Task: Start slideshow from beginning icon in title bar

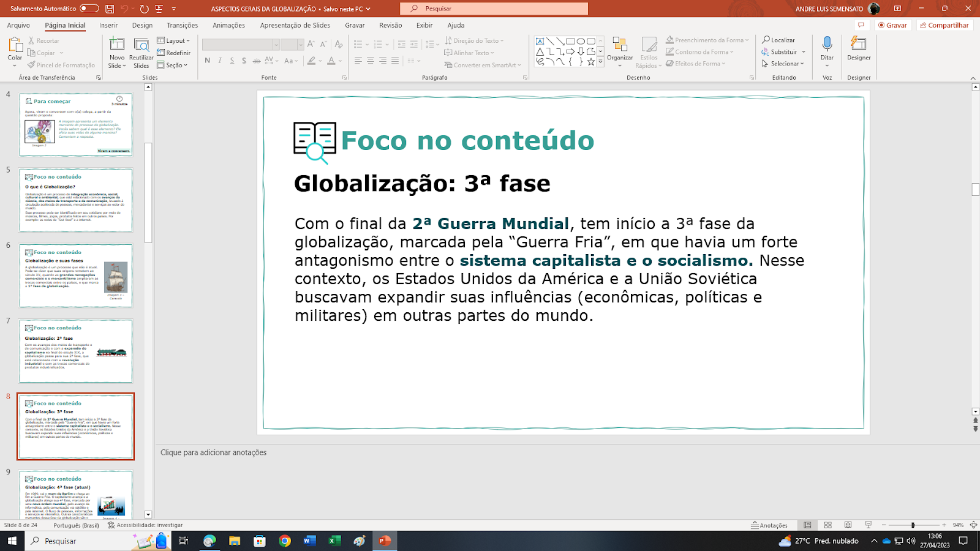Action: coord(159,9)
